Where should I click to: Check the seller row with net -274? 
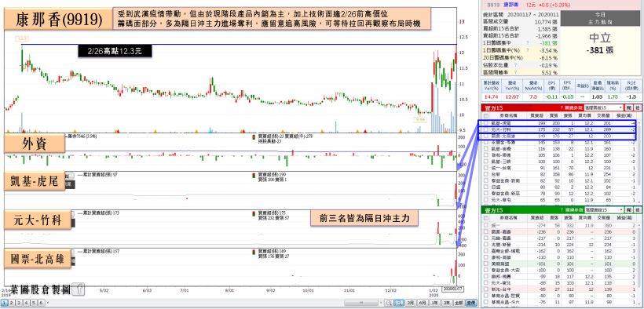tap(486, 226)
